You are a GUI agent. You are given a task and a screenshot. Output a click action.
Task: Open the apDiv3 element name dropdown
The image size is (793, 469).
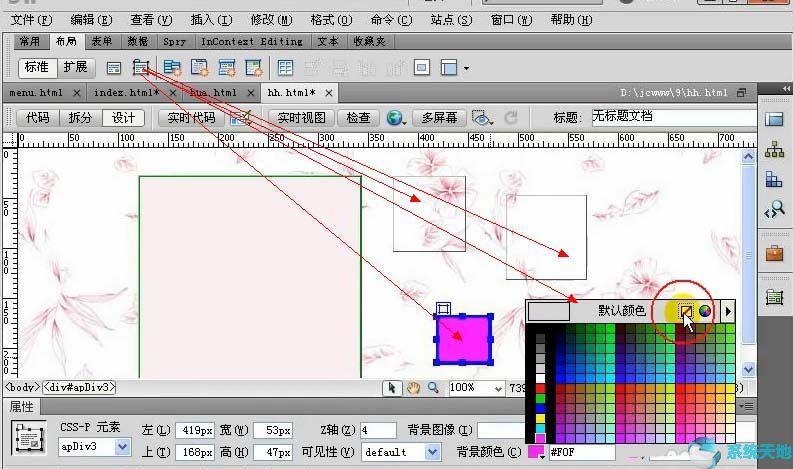point(94,447)
